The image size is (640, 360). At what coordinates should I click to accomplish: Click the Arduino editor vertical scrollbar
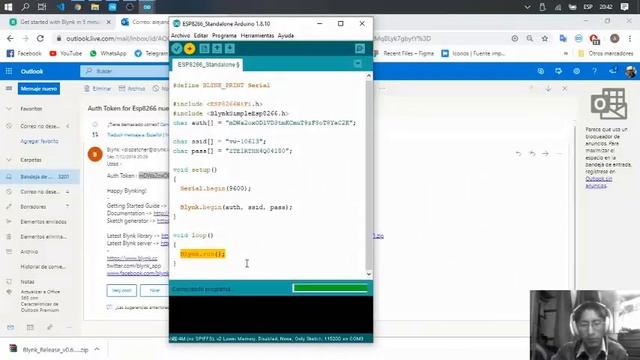[x=369, y=176]
